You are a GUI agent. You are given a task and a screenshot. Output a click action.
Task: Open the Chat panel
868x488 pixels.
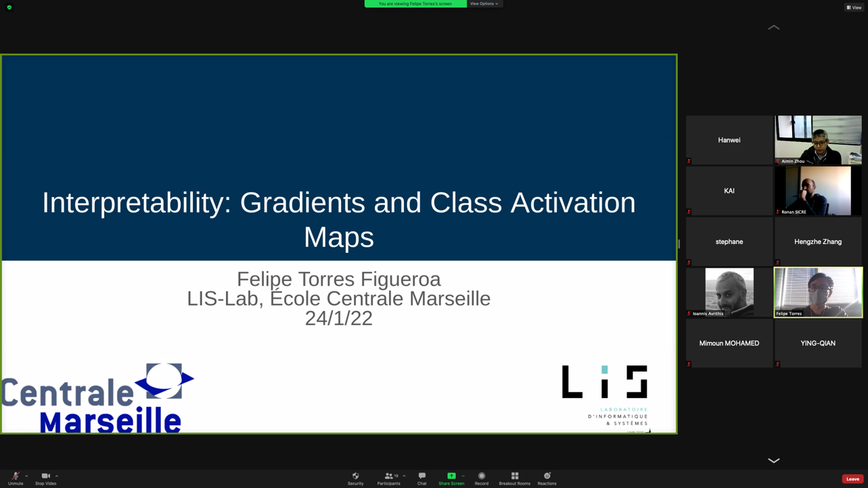[x=421, y=478]
